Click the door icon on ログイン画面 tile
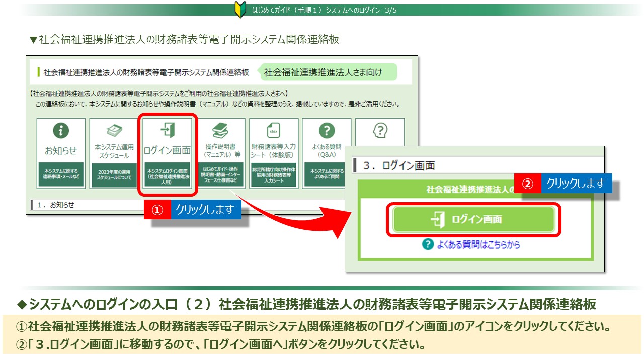The height and width of the screenshot is (362, 644). point(167,130)
